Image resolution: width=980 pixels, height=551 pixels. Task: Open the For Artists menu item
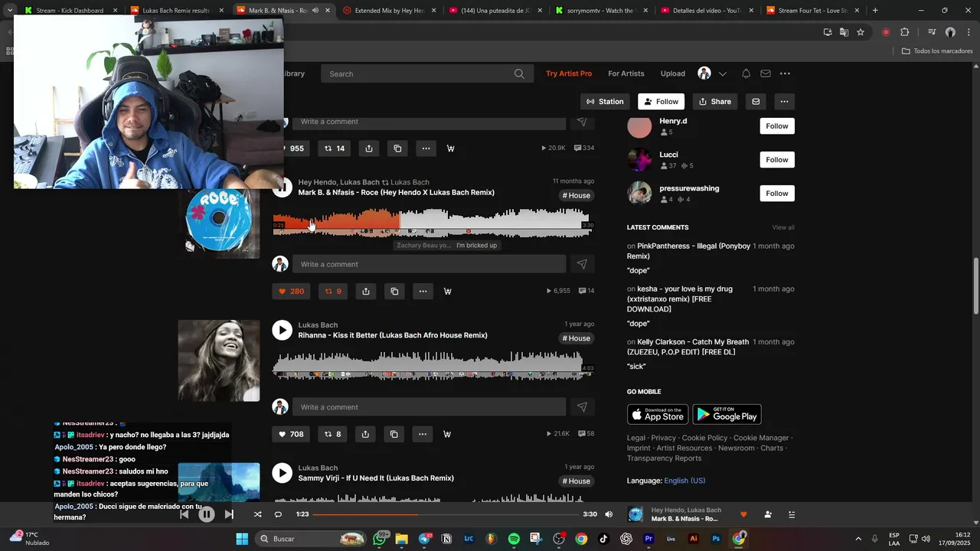626,73
